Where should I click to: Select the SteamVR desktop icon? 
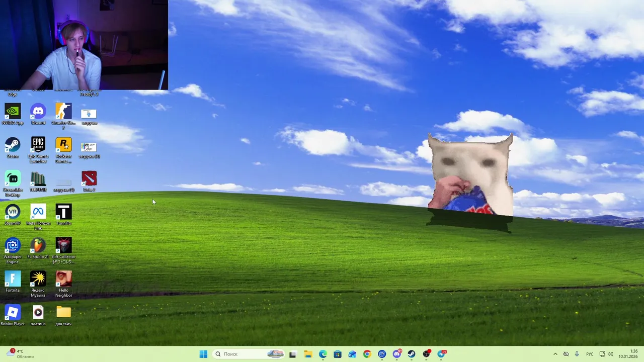[13, 215]
